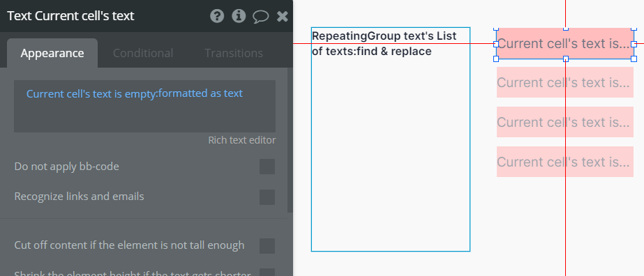
Task: Click the info icon in panel header
Action: click(x=239, y=16)
